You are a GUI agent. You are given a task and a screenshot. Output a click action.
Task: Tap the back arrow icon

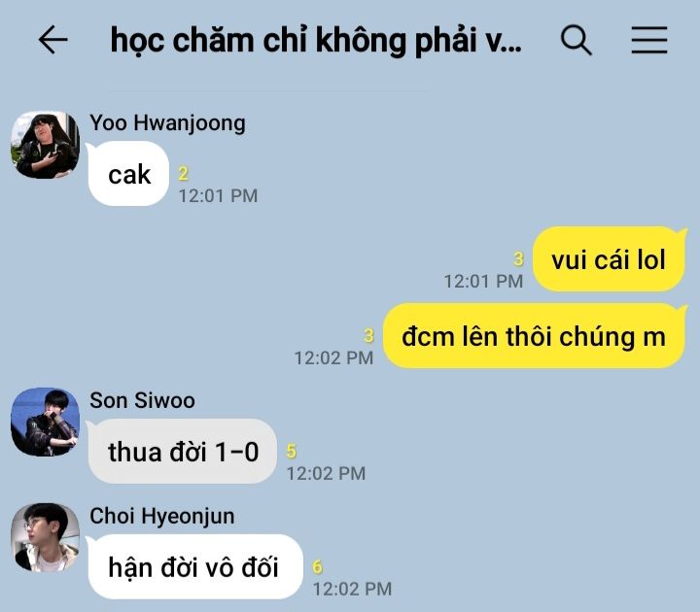click(x=52, y=40)
